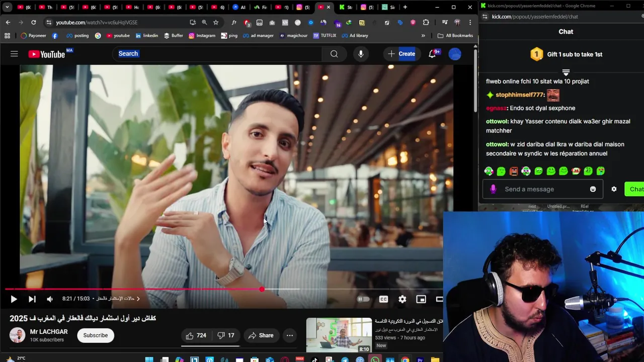Dislike the video showing 17

coord(226,335)
